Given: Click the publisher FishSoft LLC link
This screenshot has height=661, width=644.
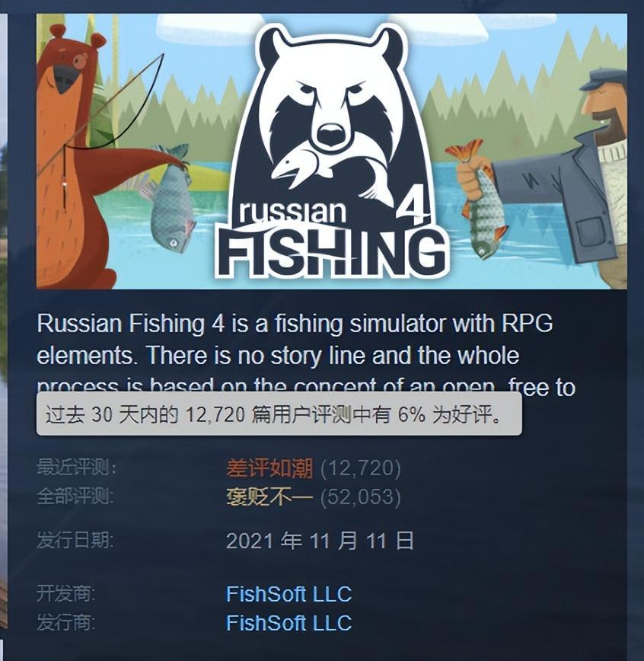Looking at the screenshot, I should [x=289, y=623].
